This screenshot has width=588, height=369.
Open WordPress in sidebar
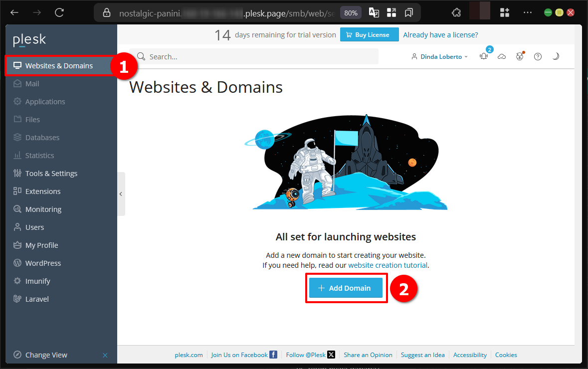click(x=43, y=263)
